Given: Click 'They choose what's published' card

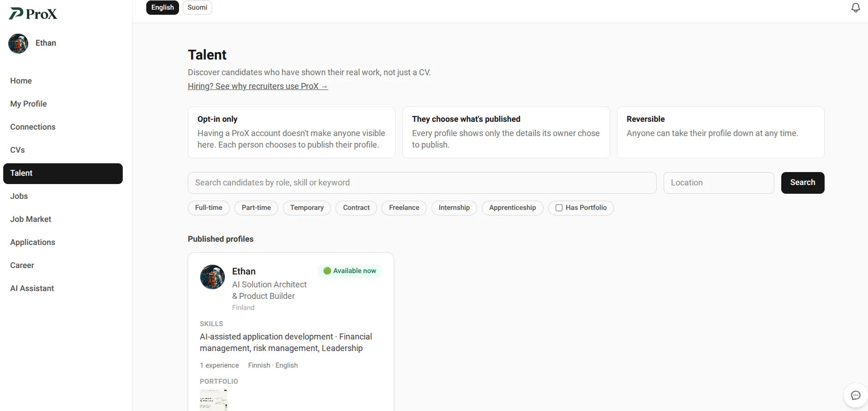Looking at the screenshot, I should (x=506, y=132).
